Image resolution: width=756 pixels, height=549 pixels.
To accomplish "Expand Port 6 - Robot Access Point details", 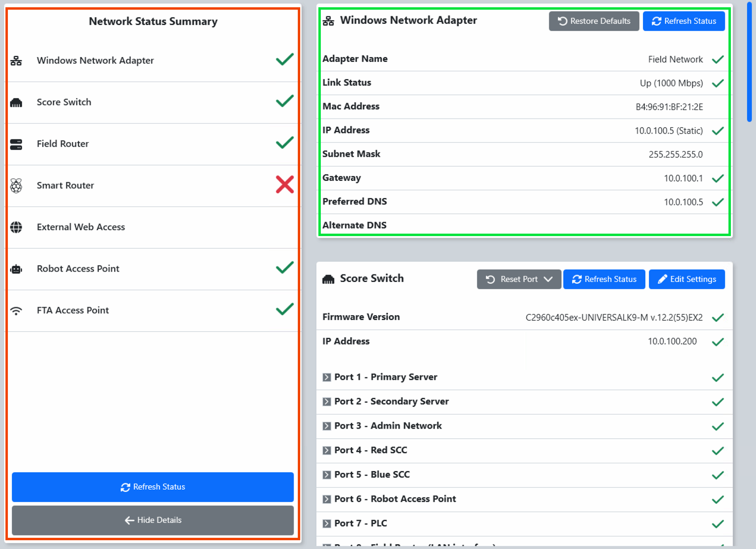I will (x=327, y=499).
